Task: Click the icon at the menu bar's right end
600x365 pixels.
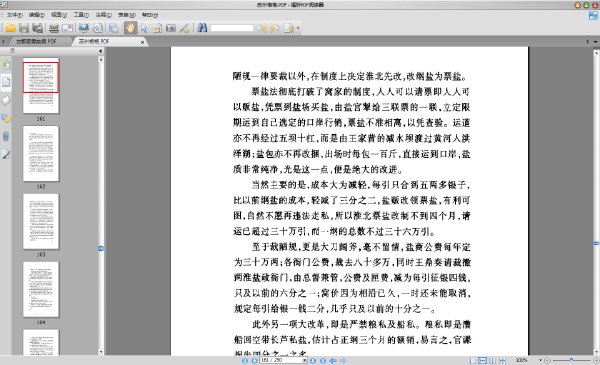Action: (x=593, y=15)
